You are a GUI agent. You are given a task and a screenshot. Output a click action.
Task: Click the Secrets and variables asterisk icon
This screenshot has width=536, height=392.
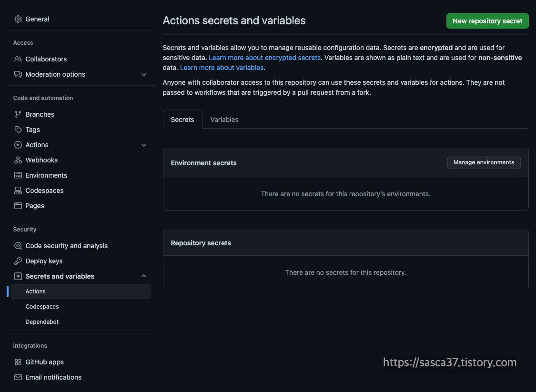[18, 276]
